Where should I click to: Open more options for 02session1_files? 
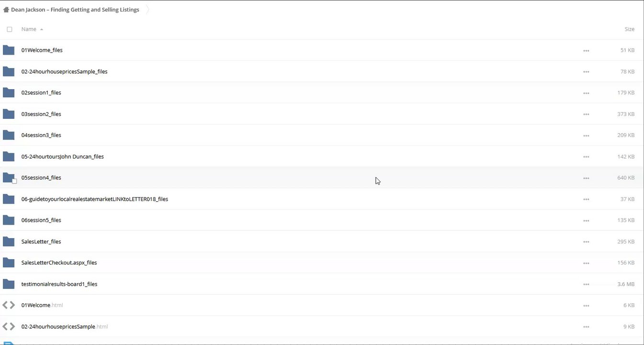click(586, 93)
